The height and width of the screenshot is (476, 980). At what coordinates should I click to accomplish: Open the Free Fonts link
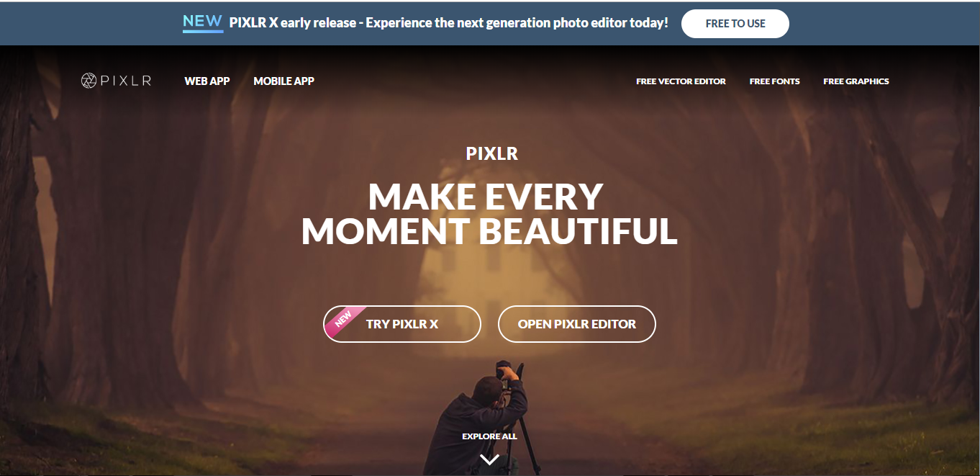[x=774, y=81]
